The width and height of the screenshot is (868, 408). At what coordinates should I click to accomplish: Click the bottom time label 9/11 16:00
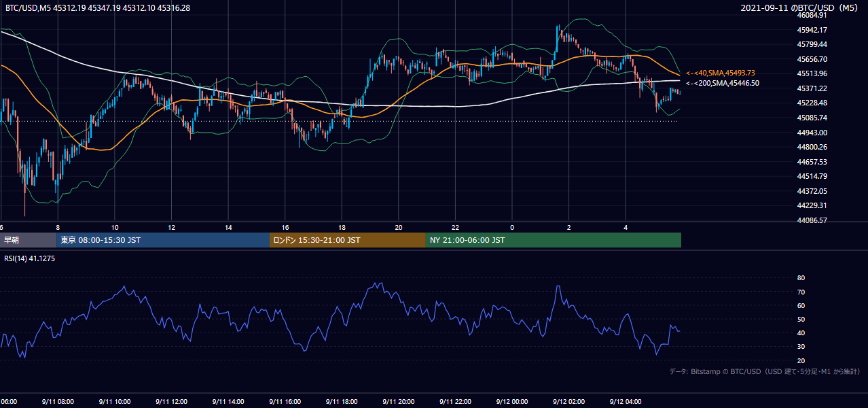point(285,402)
